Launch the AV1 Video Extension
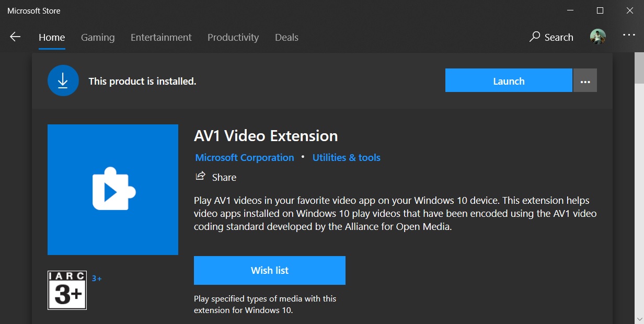This screenshot has width=644, height=324. point(509,80)
